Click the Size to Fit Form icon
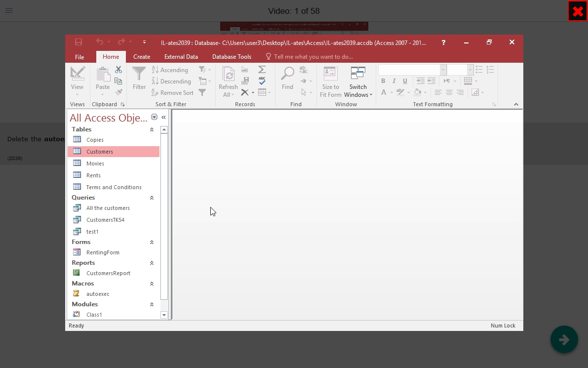 (330, 74)
